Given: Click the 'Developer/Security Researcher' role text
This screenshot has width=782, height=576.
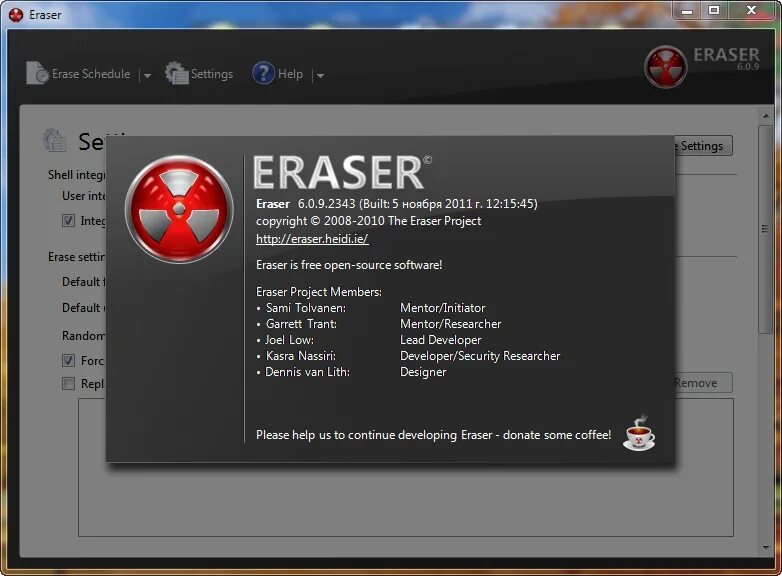Looking at the screenshot, I should click(x=480, y=356).
